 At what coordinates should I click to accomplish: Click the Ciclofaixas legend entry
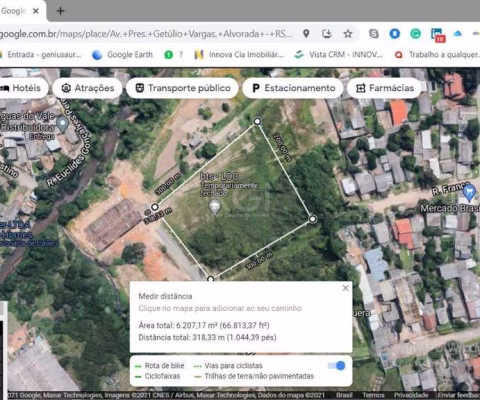point(158,376)
